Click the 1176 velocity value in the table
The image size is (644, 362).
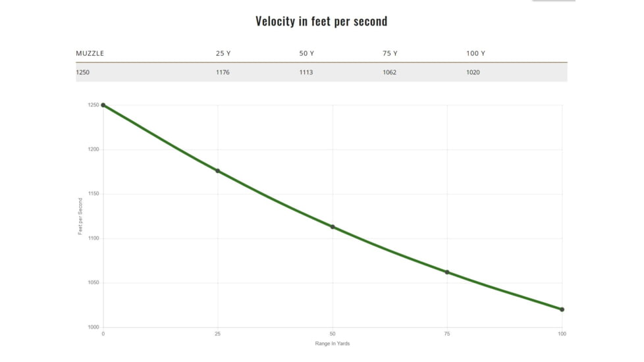(x=223, y=72)
